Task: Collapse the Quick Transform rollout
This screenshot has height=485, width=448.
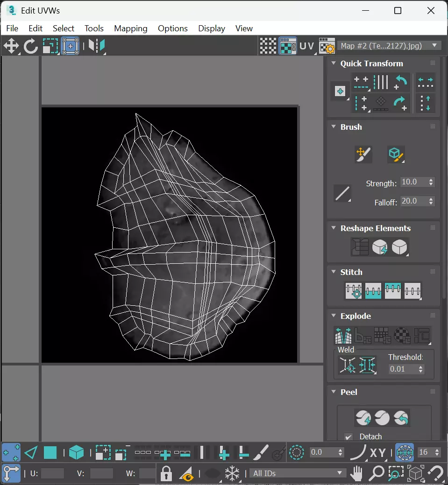Action: (334, 63)
